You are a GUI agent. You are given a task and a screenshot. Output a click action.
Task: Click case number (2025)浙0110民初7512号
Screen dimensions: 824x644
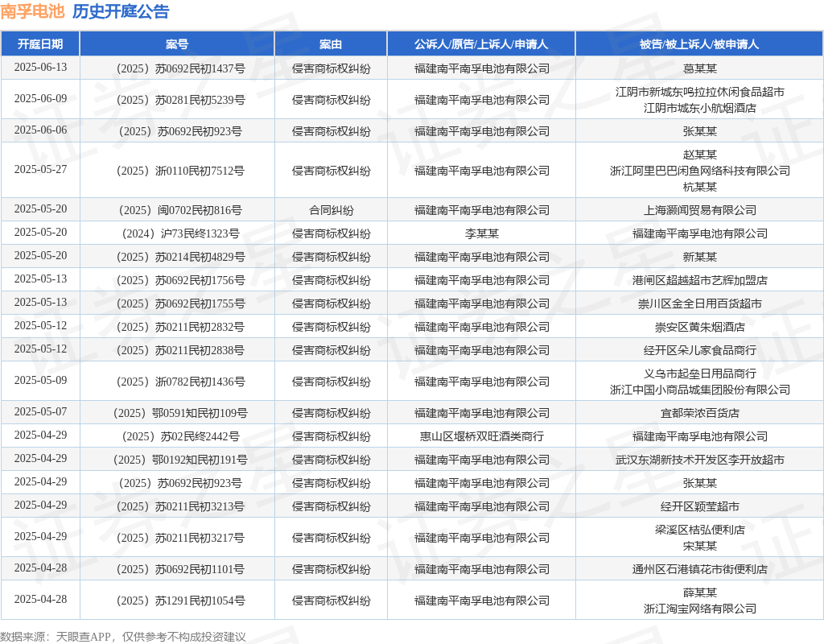point(180,171)
